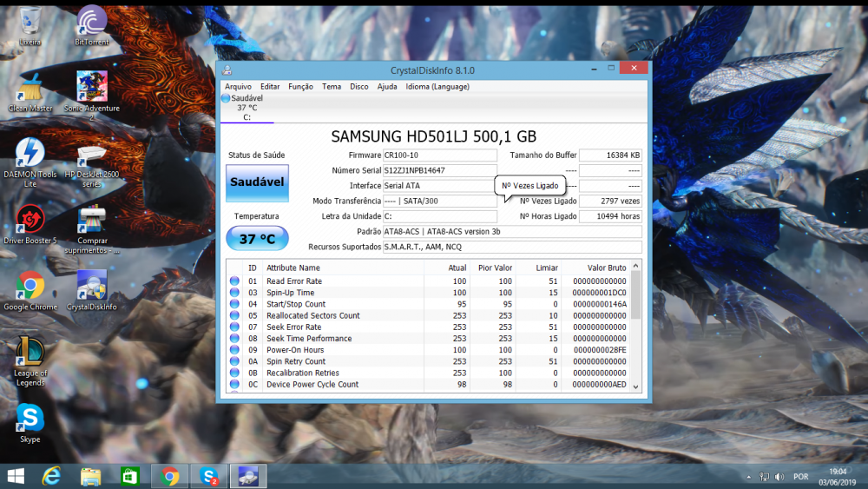Open the Tema menu
868x489 pixels.
(x=332, y=87)
